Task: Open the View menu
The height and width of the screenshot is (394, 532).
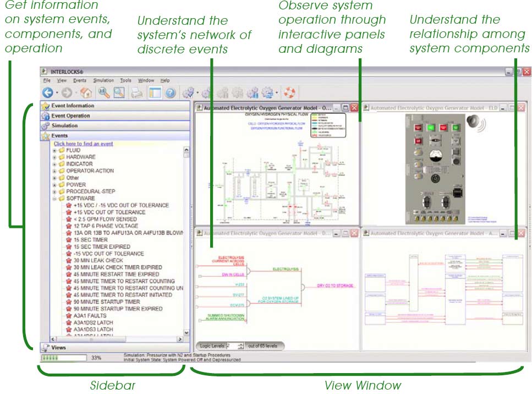Action: click(62, 80)
